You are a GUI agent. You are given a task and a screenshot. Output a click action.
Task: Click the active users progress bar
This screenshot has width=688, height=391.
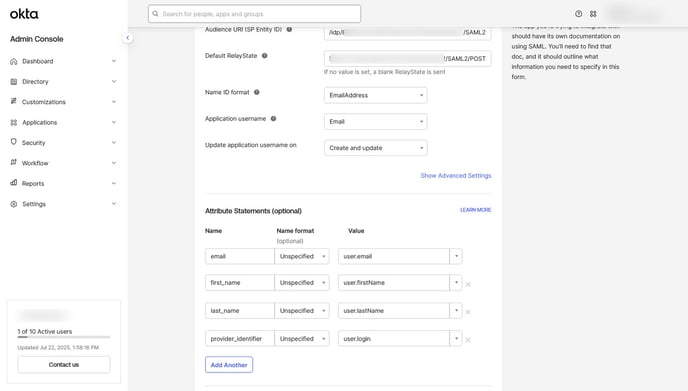click(x=64, y=337)
